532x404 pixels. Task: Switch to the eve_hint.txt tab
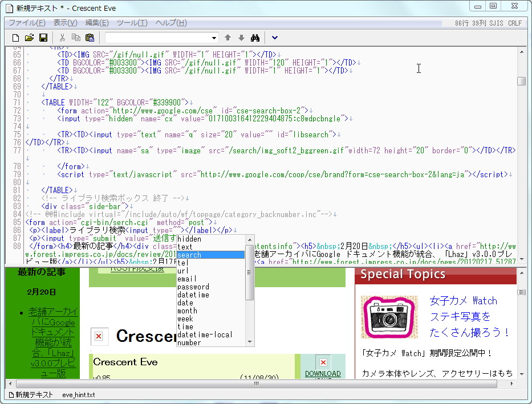pos(79,394)
